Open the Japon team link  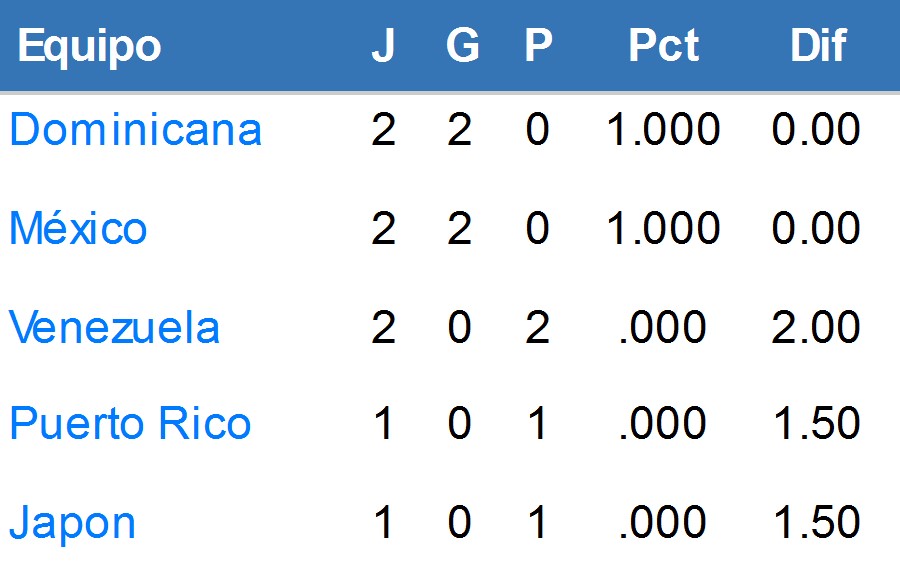point(72,524)
